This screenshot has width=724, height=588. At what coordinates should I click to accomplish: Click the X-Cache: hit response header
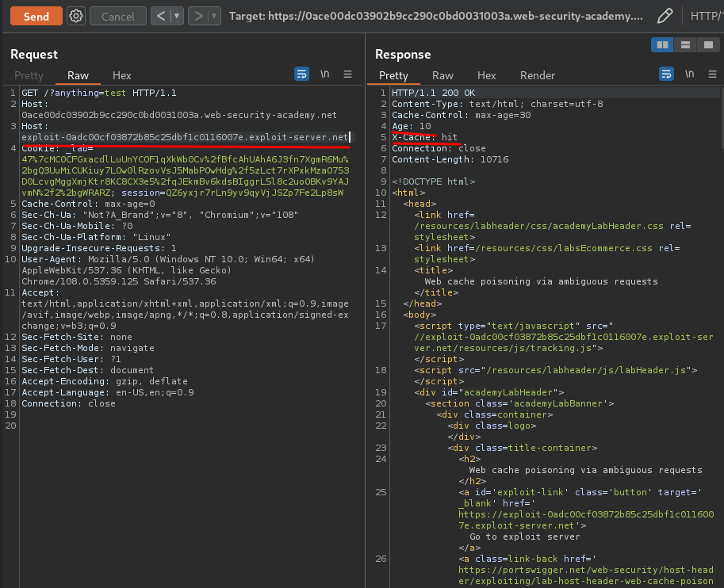[x=425, y=137]
